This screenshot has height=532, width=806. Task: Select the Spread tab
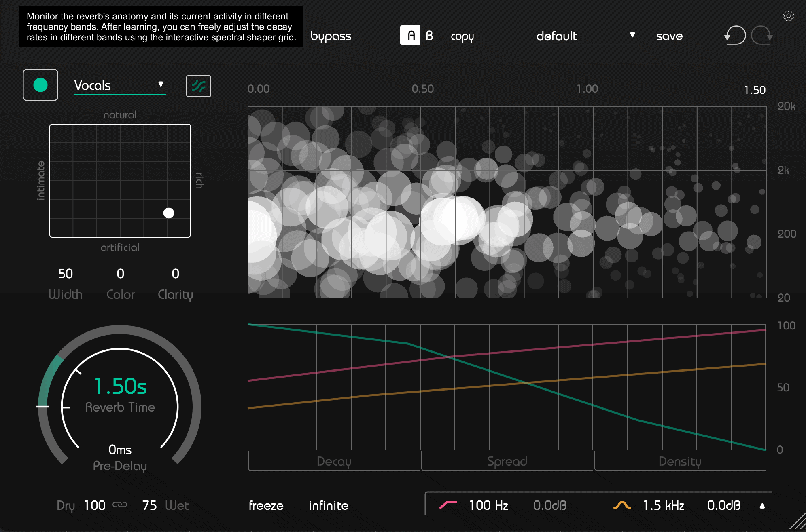pos(507,461)
